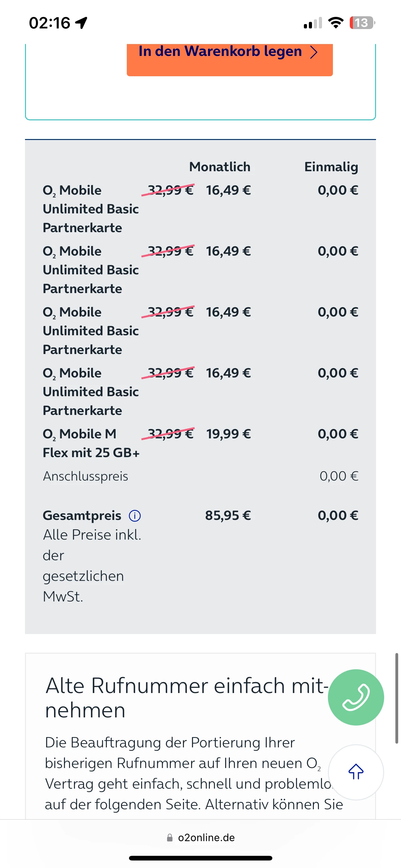Click the scroll-to-top arrow button
Viewport: 401px width, 868px height.
(355, 772)
